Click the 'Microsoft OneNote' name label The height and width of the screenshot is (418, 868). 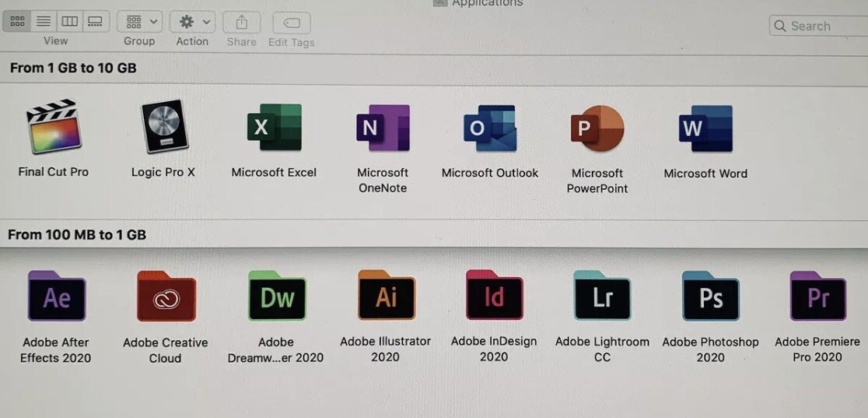(x=383, y=180)
